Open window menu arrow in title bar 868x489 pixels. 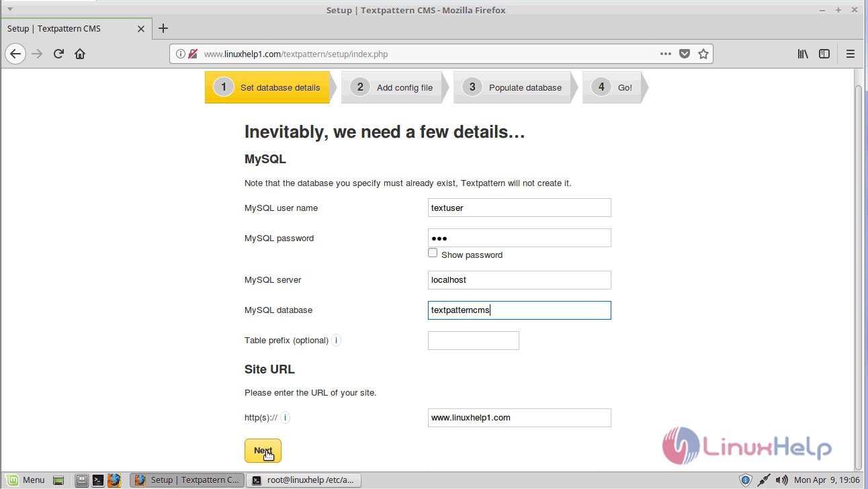coord(9,9)
